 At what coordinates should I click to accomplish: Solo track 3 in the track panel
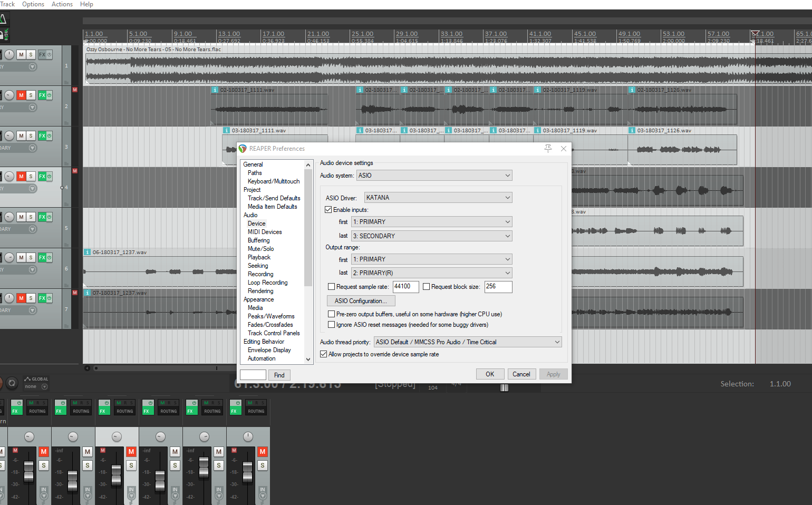tap(31, 136)
